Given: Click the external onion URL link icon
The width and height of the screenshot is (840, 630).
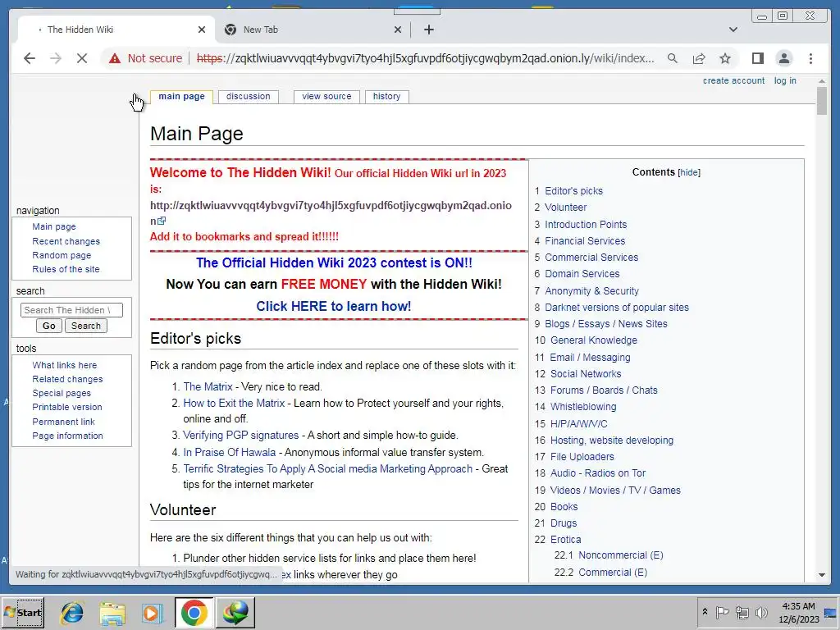Looking at the screenshot, I should pyautogui.click(x=162, y=221).
